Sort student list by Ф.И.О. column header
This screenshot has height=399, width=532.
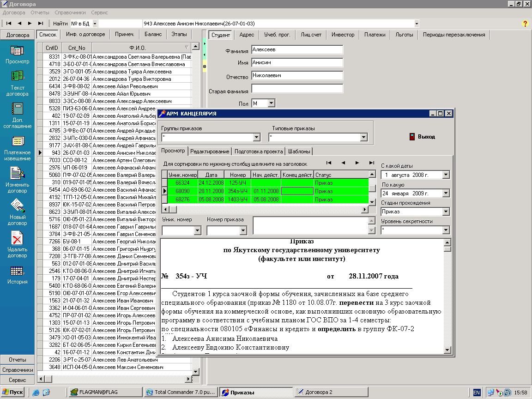[x=141, y=48]
